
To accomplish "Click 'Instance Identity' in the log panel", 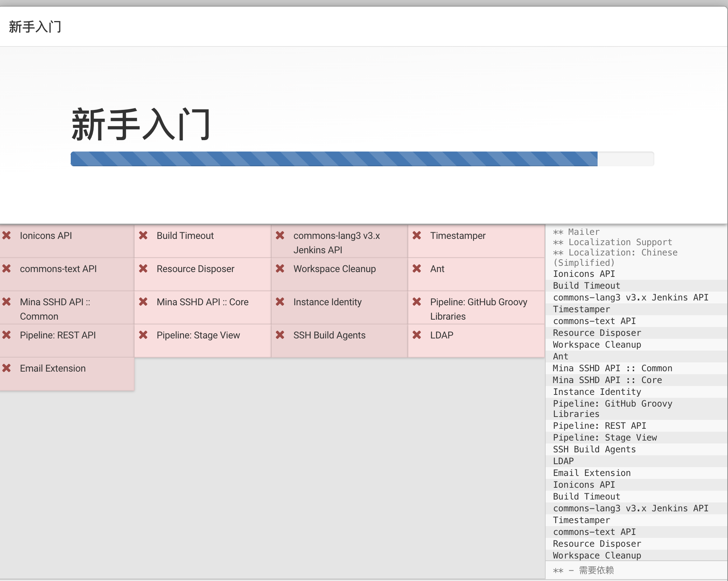I will [597, 392].
